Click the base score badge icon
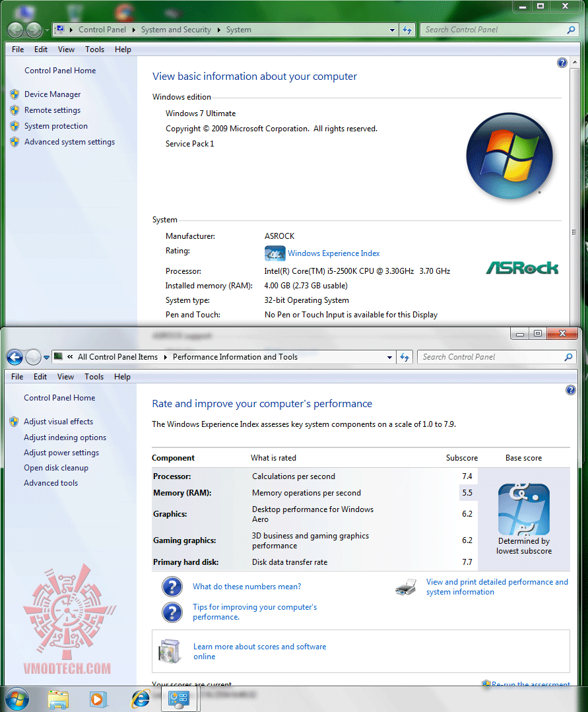Image resolution: width=588 pixels, height=712 pixels. tap(524, 509)
